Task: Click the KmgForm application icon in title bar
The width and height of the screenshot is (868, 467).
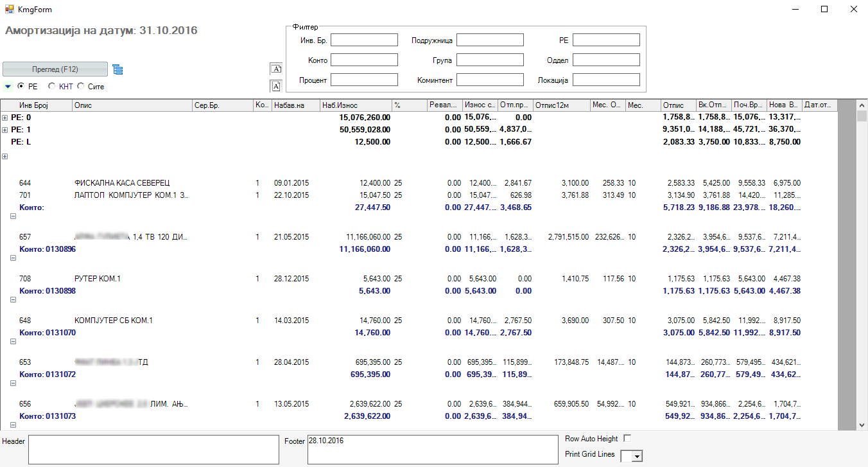Action: (10, 10)
